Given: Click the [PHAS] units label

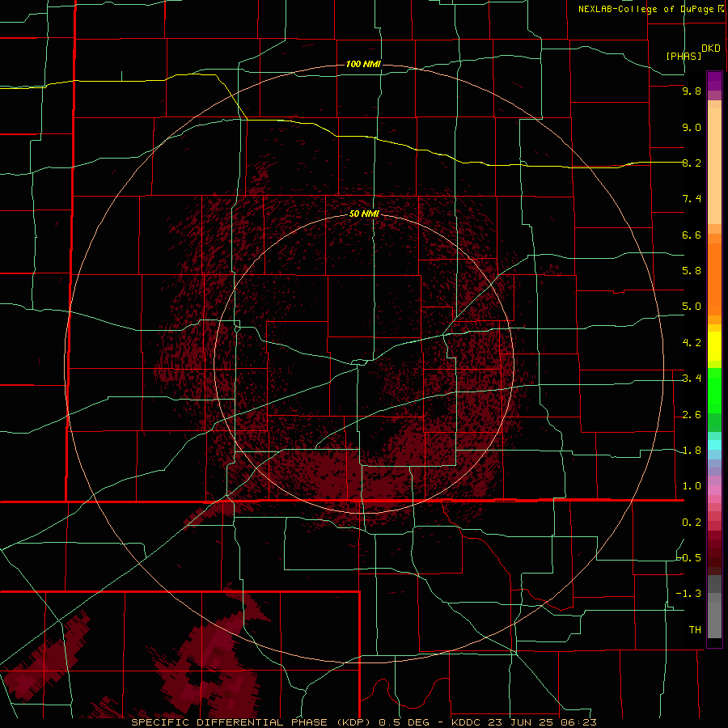Looking at the screenshot, I should [x=684, y=56].
